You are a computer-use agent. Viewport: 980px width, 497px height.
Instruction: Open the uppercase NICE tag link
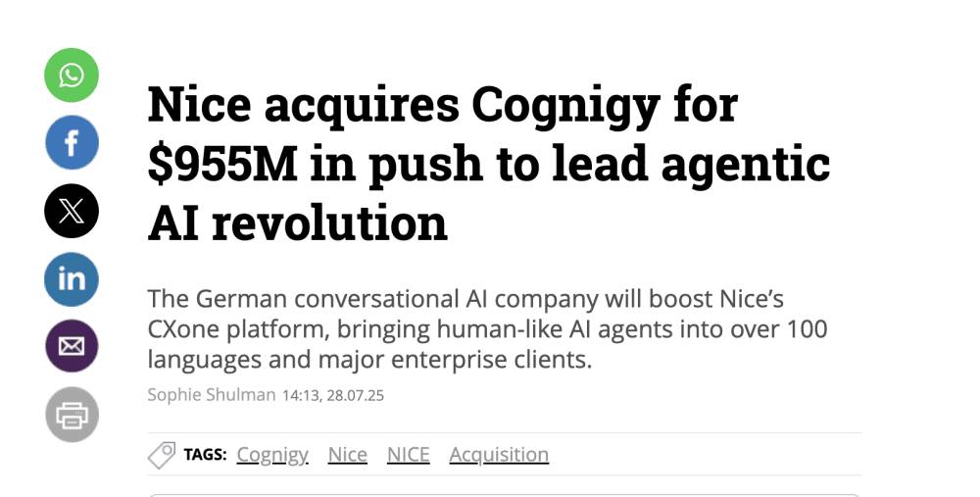[408, 455]
